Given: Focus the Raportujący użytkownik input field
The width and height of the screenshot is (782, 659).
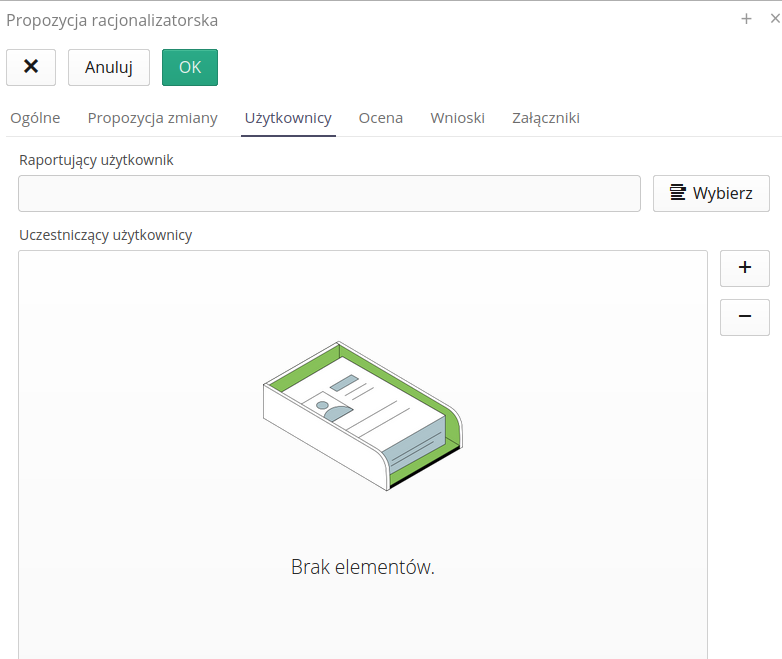Looking at the screenshot, I should pyautogui.click(x=329, y=193).
